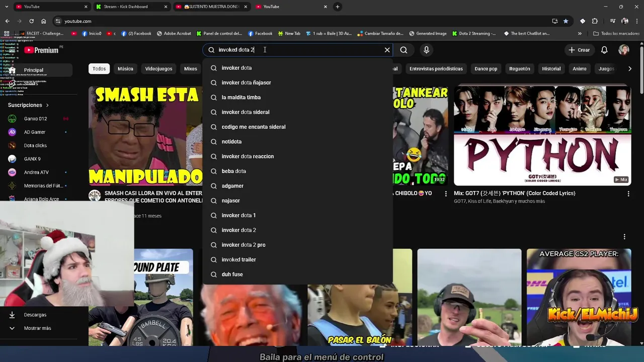Open site information icon in address bar
The height and width of the screenshot is (362, 644).
58,21
